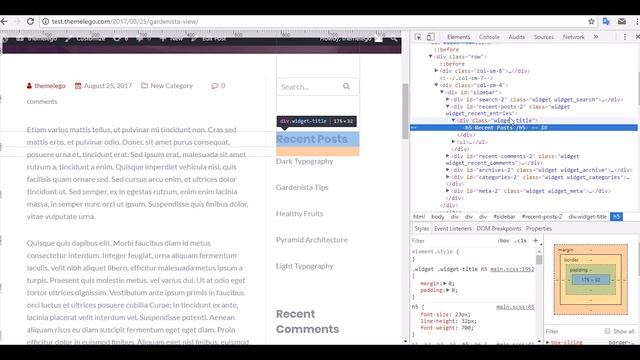
Task: Toggle the .cls class editor button
Action: (x=520, y=241)
